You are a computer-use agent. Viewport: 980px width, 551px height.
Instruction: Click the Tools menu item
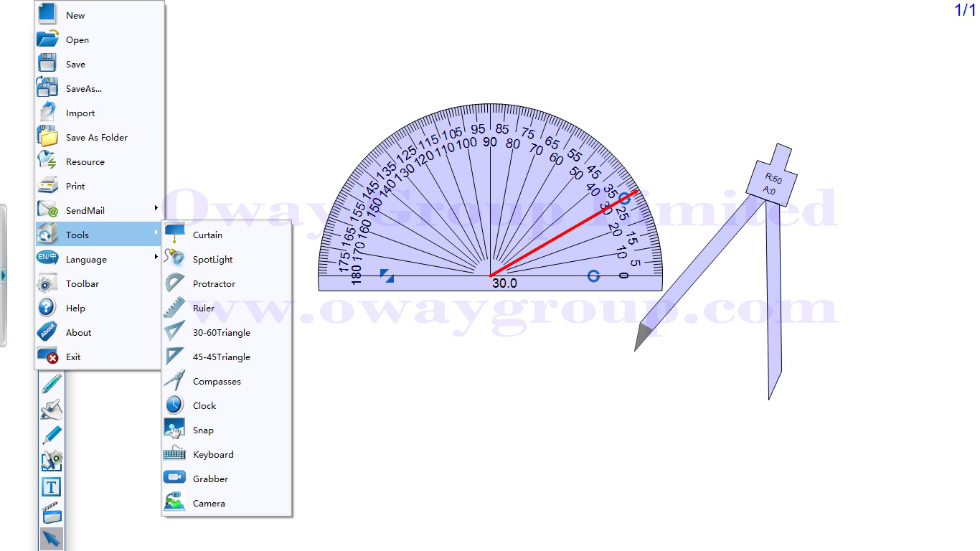pyautogui.click(x=99, y=235)
